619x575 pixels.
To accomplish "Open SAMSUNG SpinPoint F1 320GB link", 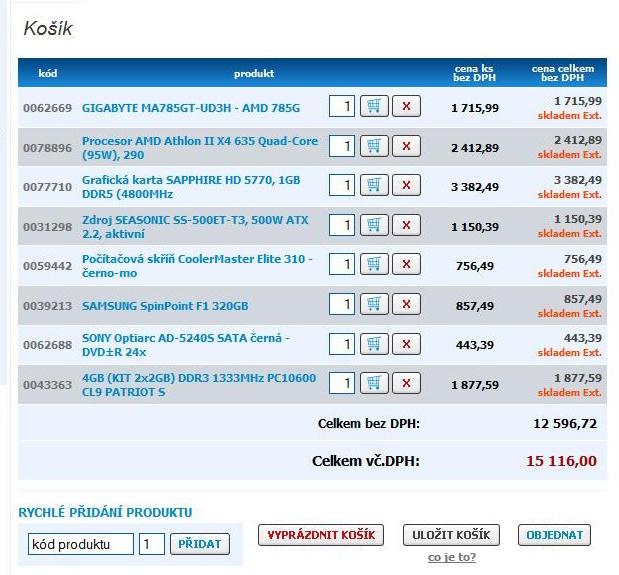I will (165, 306).
